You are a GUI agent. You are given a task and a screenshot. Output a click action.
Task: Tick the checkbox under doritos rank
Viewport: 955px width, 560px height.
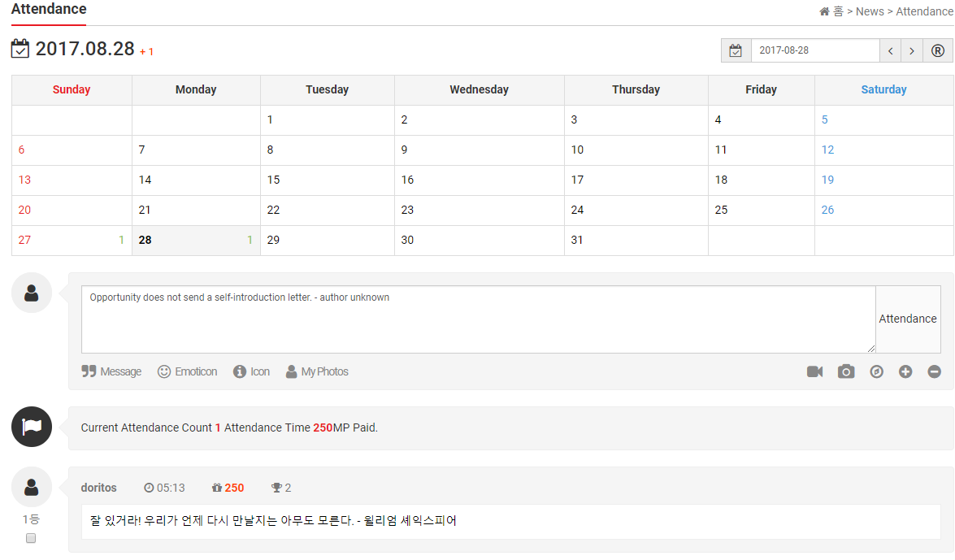coord(31,538)
